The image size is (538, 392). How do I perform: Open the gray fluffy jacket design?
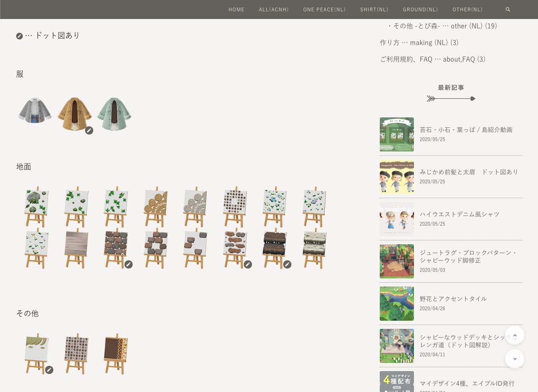(35, 110)
